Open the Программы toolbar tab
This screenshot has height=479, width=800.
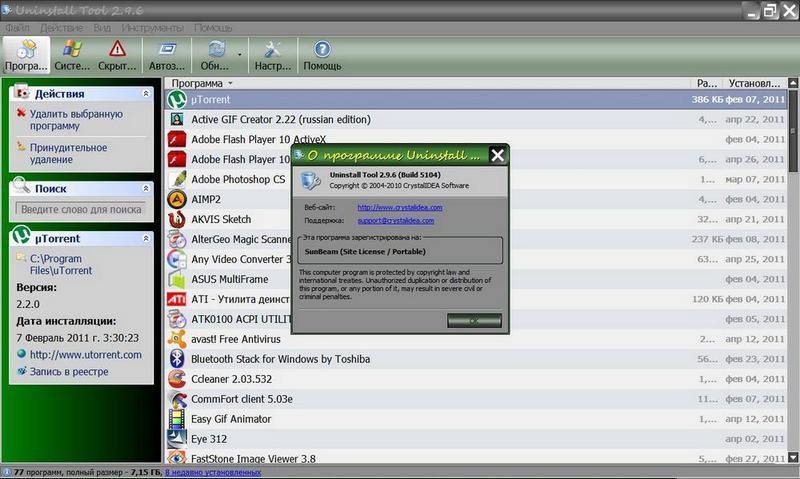click(x=26, y=56)
